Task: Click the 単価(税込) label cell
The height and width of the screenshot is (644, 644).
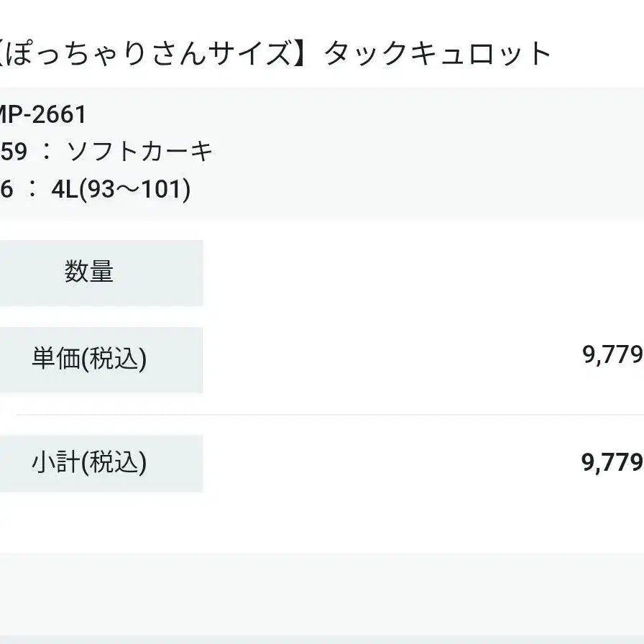Action: (89, 359)
